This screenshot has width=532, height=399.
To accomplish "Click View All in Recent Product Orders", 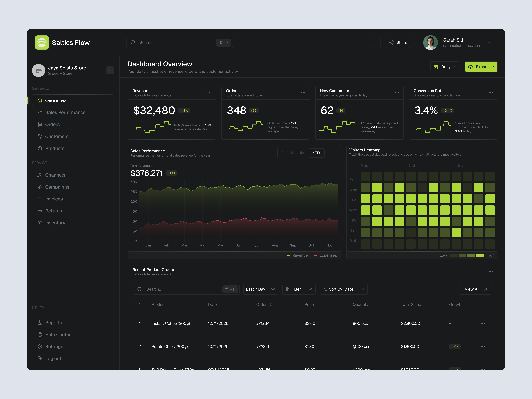I will pyautogui.click(x=475, y=289).
